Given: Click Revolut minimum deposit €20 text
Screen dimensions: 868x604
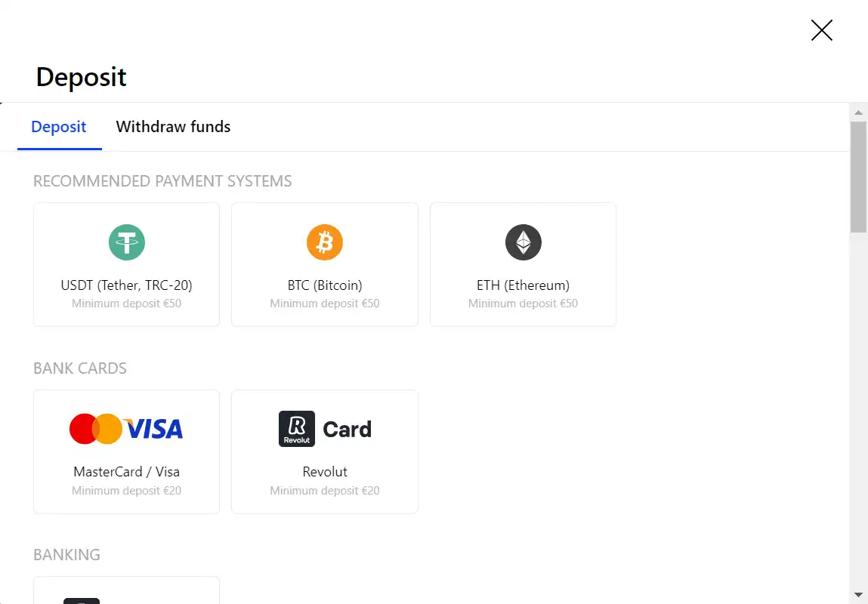Looking at the screenshot, I should pos(325,491).
